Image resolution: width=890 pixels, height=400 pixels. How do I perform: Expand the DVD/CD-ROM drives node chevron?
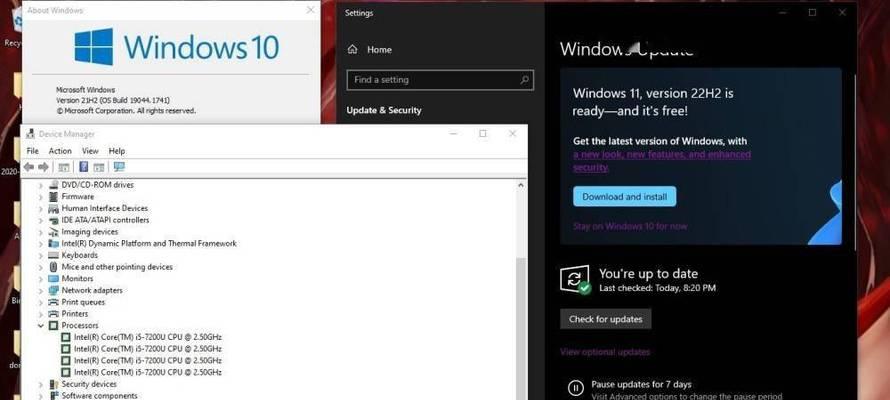coord(40,185)
